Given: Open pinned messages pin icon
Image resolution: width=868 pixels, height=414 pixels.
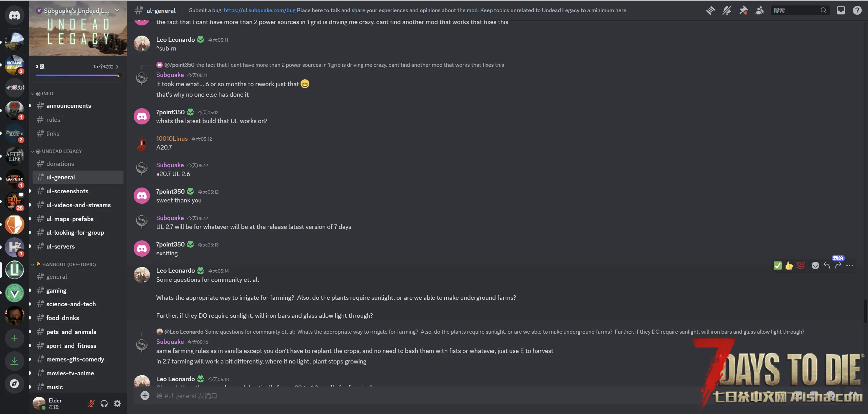Looking at the screenshot, I should (x=743, y=11).
